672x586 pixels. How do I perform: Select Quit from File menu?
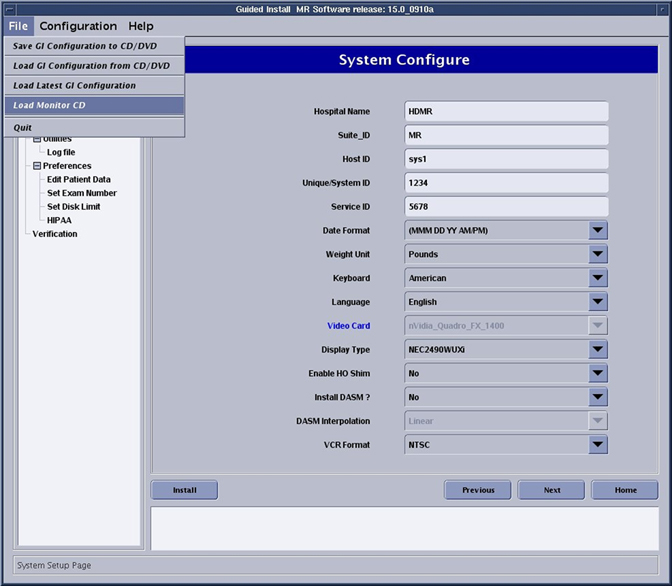23,127
